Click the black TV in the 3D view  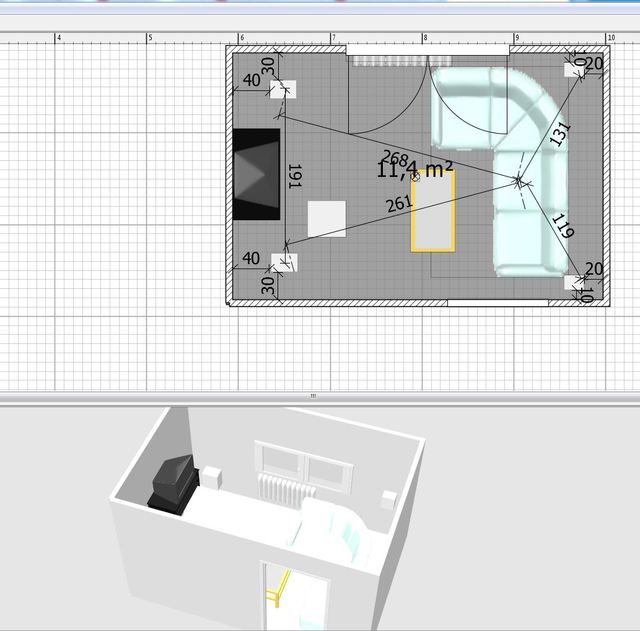click(171, 482)
